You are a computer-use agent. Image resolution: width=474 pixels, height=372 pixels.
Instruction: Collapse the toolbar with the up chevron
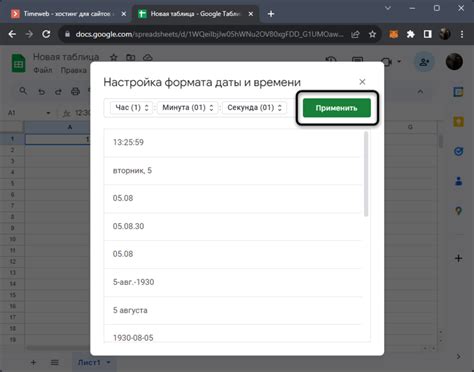click(420, 91)
